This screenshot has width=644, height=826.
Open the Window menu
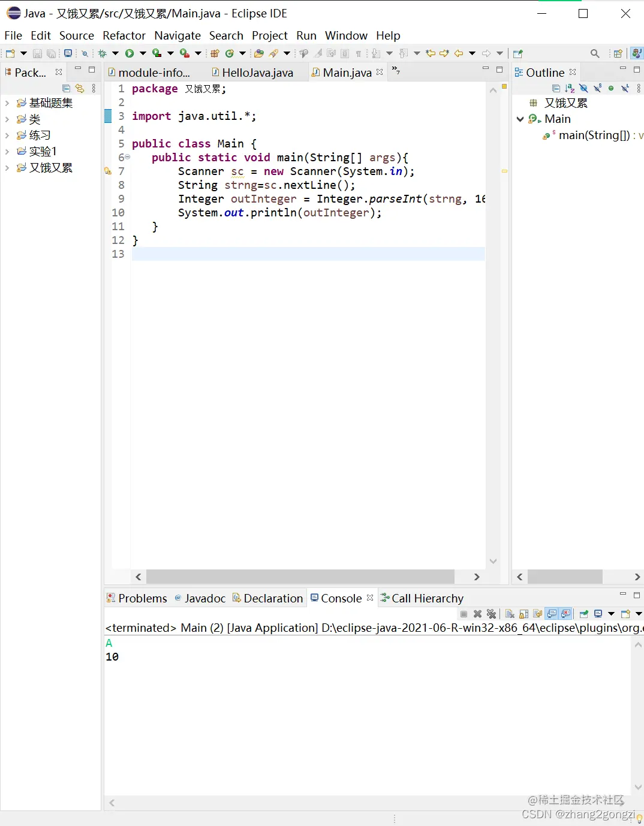tap(346, 35)
